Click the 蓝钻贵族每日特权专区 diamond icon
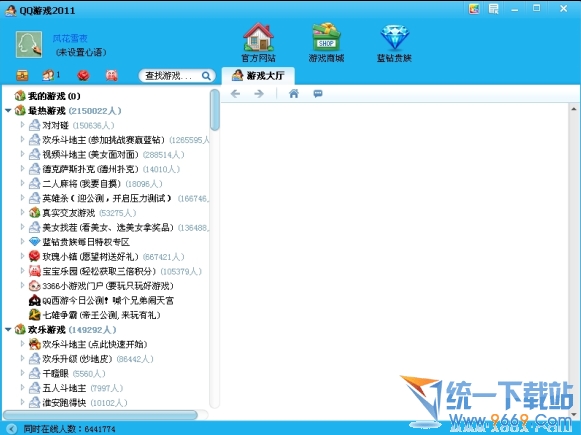This screenshot has width=581, height=435. pos(34,242)
